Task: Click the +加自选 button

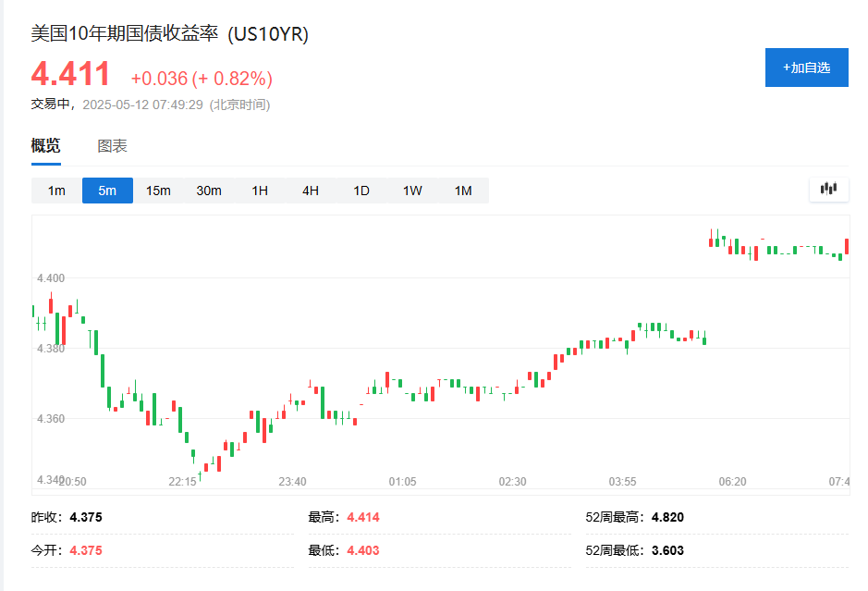Action: (x=806, y=68)
